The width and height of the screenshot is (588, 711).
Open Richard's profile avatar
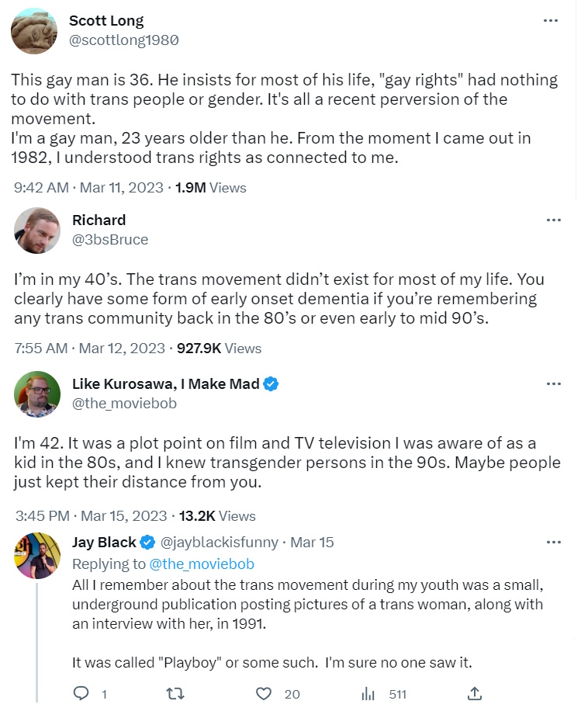pyautogui.click(x=36, y=230)
